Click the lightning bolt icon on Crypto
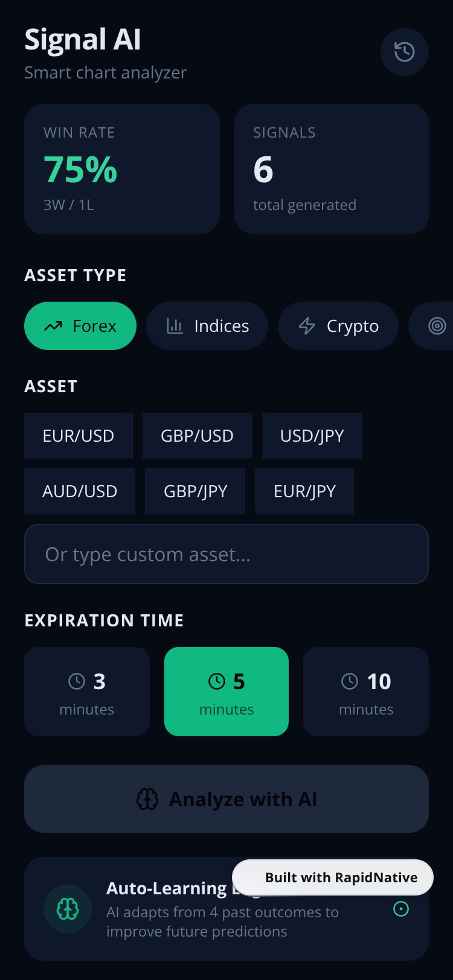This screenshot has height=980, width=453. pos(307,326)
